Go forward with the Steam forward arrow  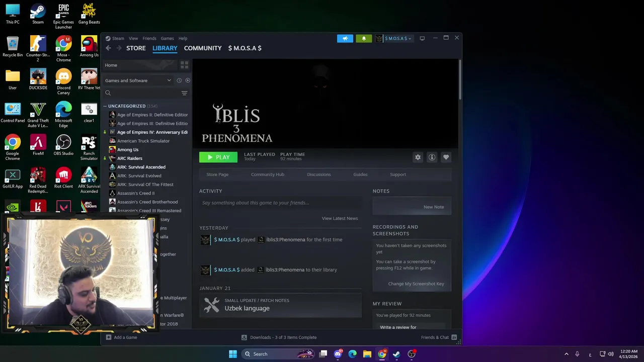[x=119, y=48]
